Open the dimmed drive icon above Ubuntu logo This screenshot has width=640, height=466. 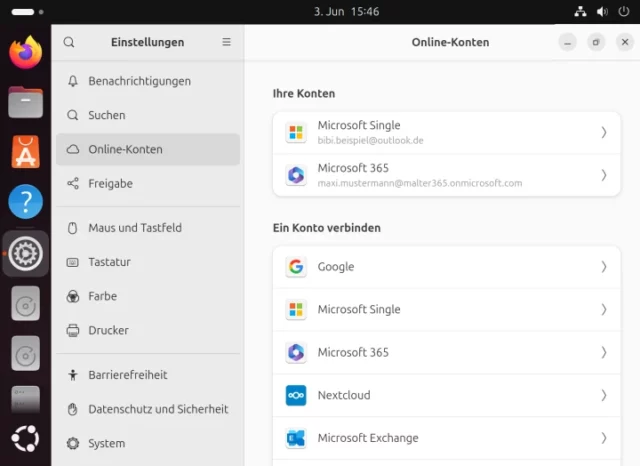[25, 399]
